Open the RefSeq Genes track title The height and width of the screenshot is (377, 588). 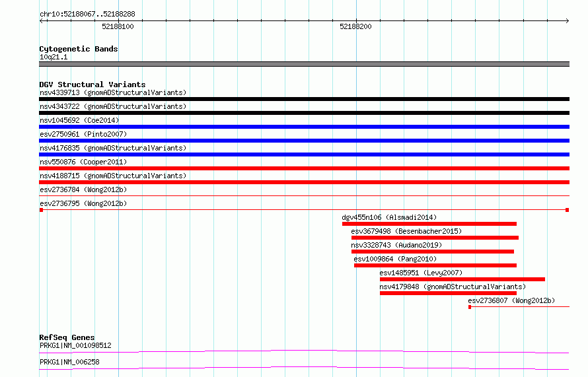67,337
